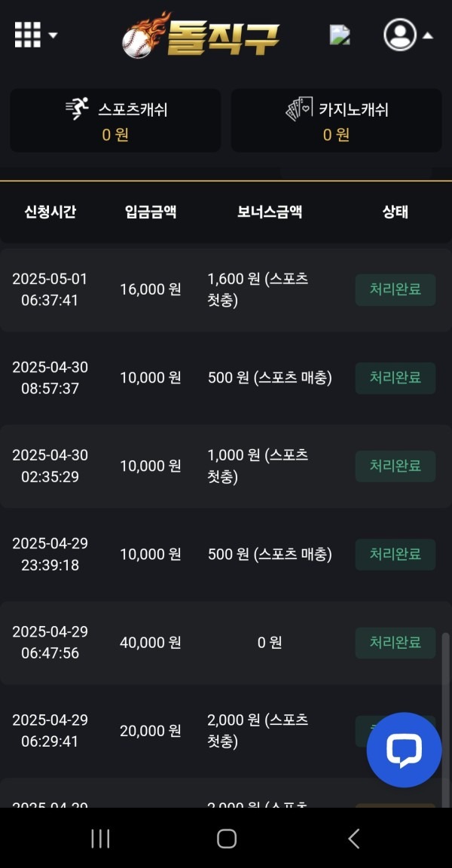The image size is (452, 868).
Task: Select the 상태 column header
Action: [394, 212]
